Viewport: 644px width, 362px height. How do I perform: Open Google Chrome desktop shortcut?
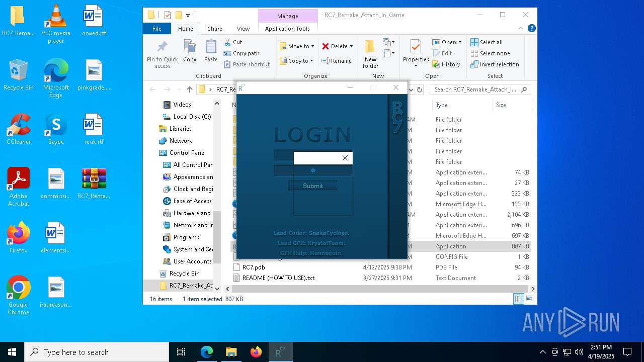(19, 296)
